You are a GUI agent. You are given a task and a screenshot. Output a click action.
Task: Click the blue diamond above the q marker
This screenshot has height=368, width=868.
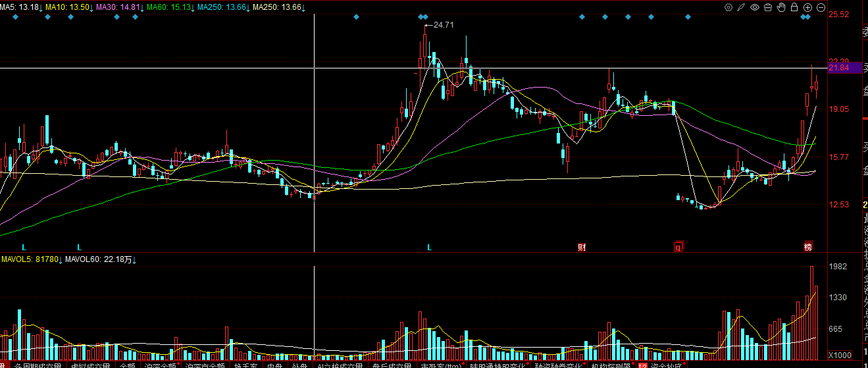coord(688,16)
